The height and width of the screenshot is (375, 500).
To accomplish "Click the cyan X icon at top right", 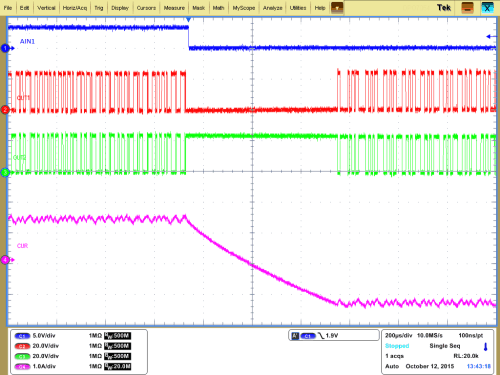I will tap(487, 8).
